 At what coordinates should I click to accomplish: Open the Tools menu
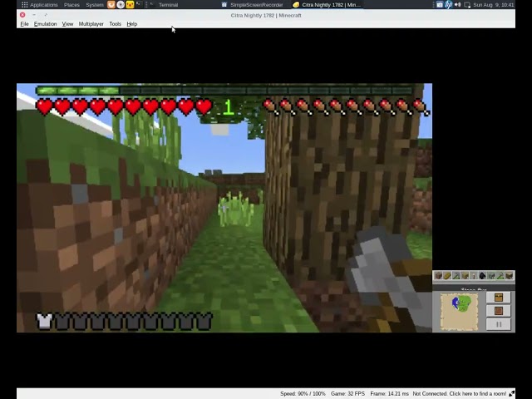[115, 24]
